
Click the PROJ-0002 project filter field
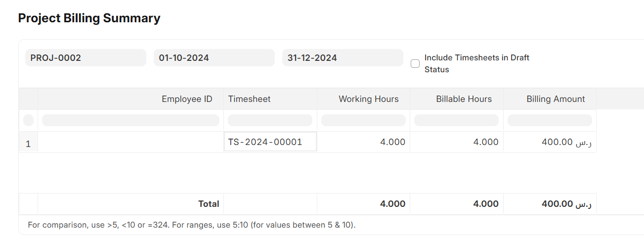click(86, 58)
